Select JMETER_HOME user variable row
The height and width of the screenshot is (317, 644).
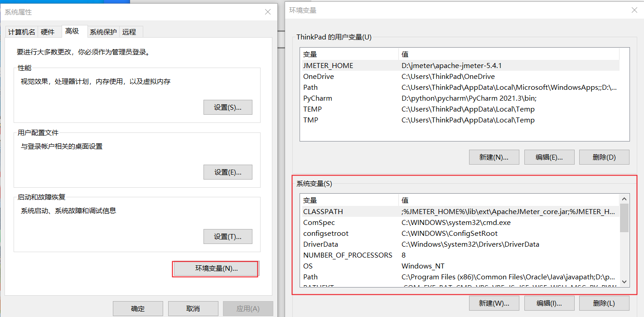460,65
